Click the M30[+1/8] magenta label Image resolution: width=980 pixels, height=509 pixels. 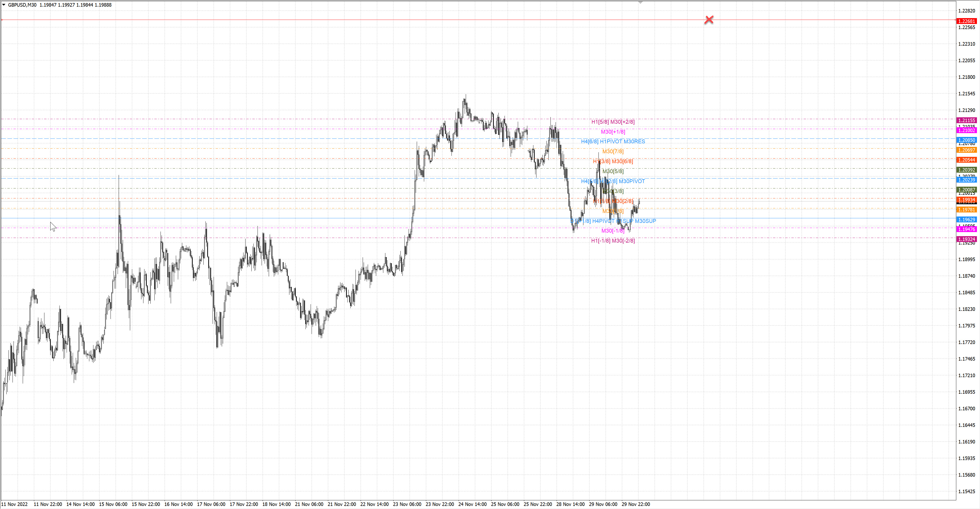coord(612,132)
